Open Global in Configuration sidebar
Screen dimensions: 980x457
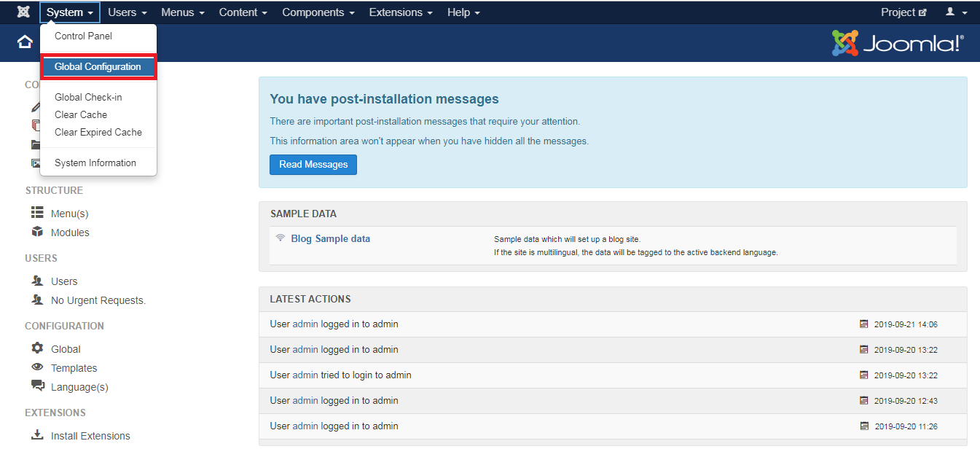[x=66, y=349]
